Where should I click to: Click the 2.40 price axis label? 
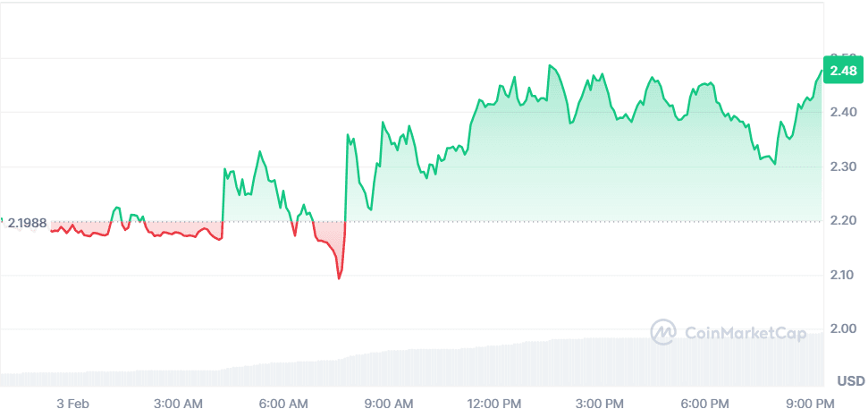(843, 114)
